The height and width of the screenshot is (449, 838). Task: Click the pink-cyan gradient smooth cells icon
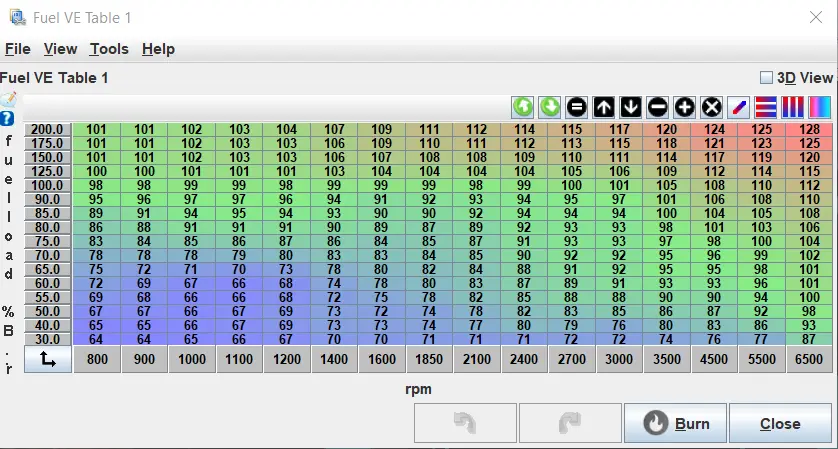coord(819,107)
